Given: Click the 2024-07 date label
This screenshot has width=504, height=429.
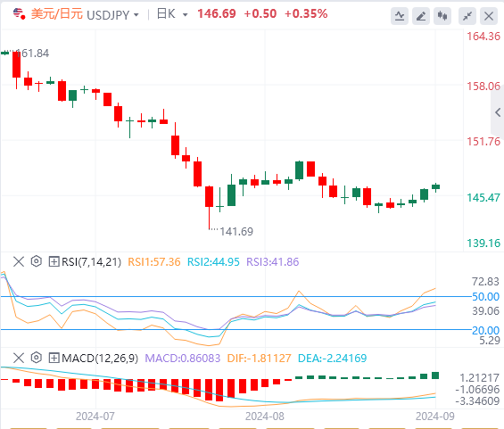Looking at the screenshot, I should (x=95, y=417).
